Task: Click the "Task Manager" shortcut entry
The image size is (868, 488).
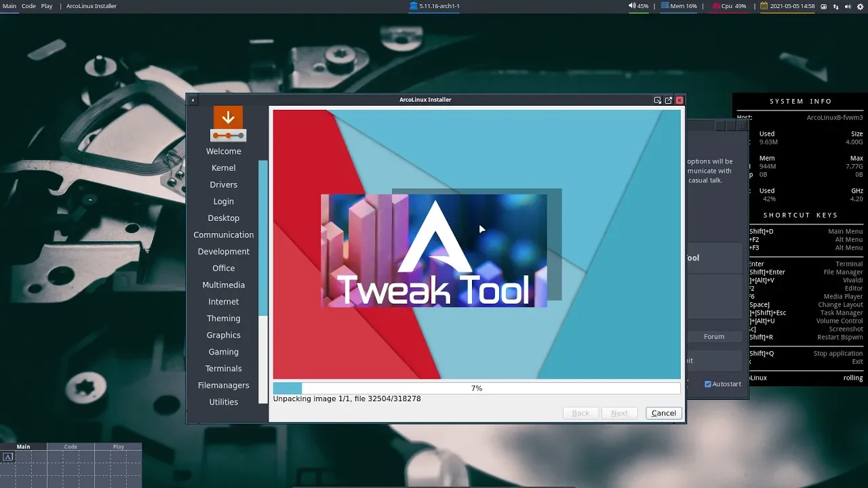Action: pyautogui.click(x=841, y=312)
